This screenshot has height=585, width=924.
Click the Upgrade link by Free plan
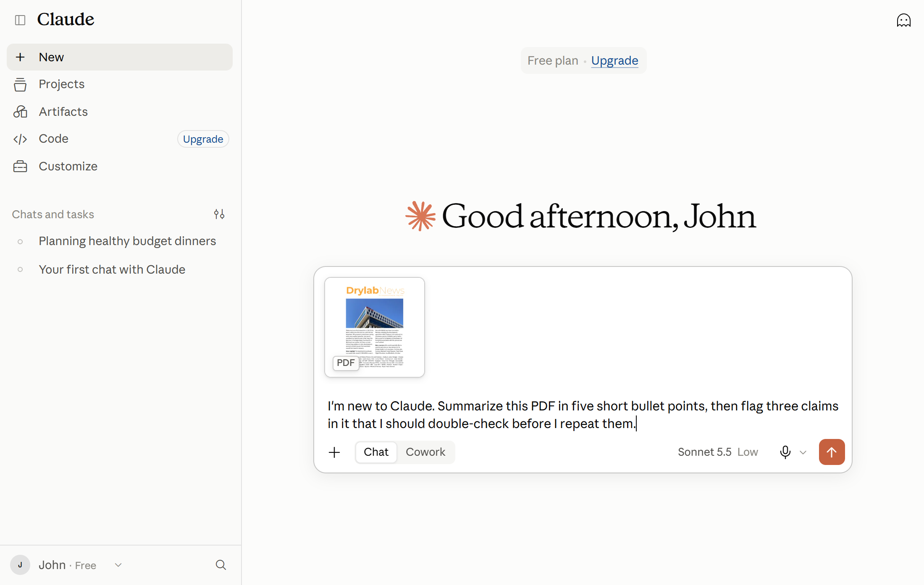click(614, 60)
